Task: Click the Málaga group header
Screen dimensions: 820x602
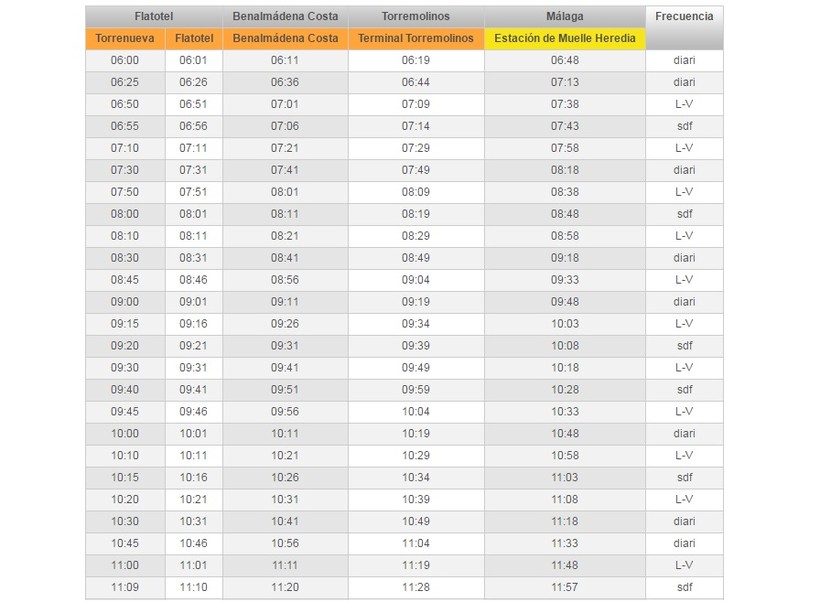Action: pyautogui.click(x=565, y=16)
